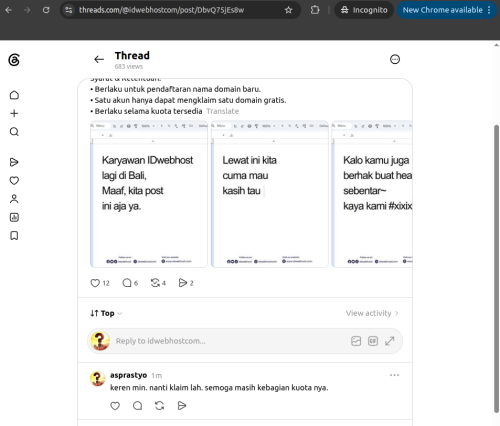Viewport: 500px width, 426px height.
Task: Attach image in reply box
Action: tap(356, 341)
